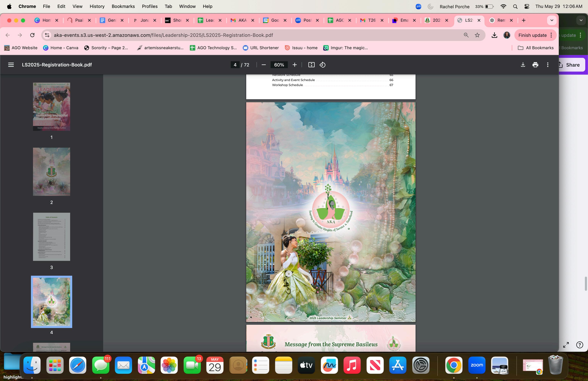Click the PDF zoom in plus button
This screenshot has width=588, height=381.
[295, 65]
